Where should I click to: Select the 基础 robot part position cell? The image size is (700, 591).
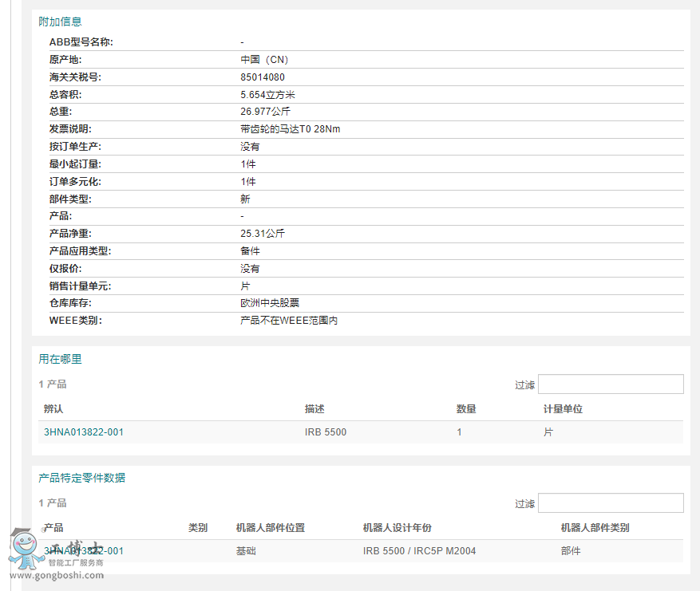point(245,550)
